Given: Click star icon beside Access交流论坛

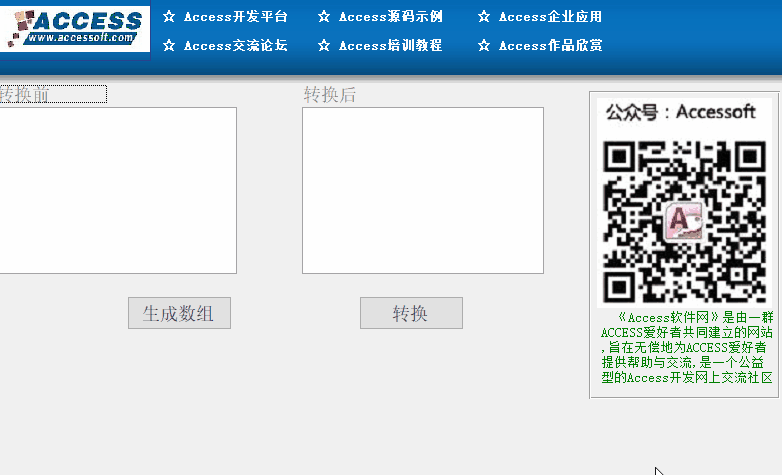Looking at the screenshot, I should click(x=169, y=45).
